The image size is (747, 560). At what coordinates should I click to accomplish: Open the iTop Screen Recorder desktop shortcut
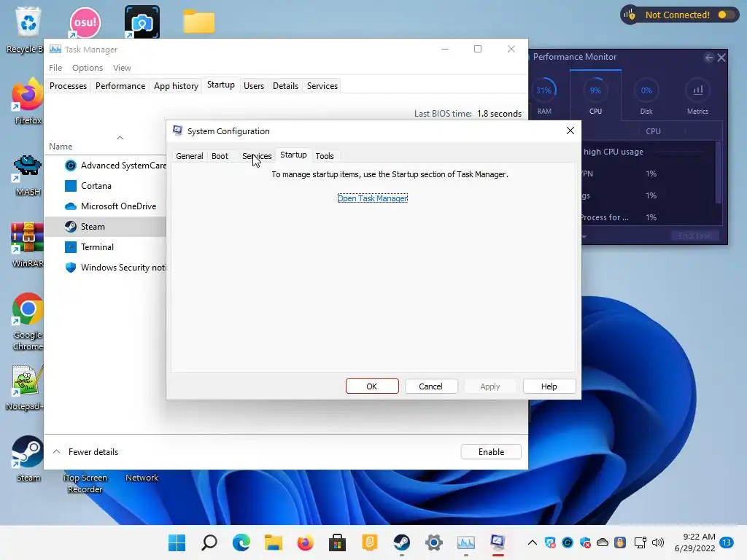(85, 483)
